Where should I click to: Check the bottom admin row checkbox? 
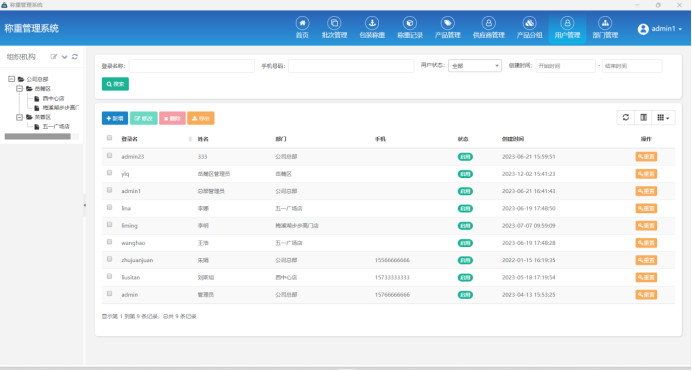[109, 293]
